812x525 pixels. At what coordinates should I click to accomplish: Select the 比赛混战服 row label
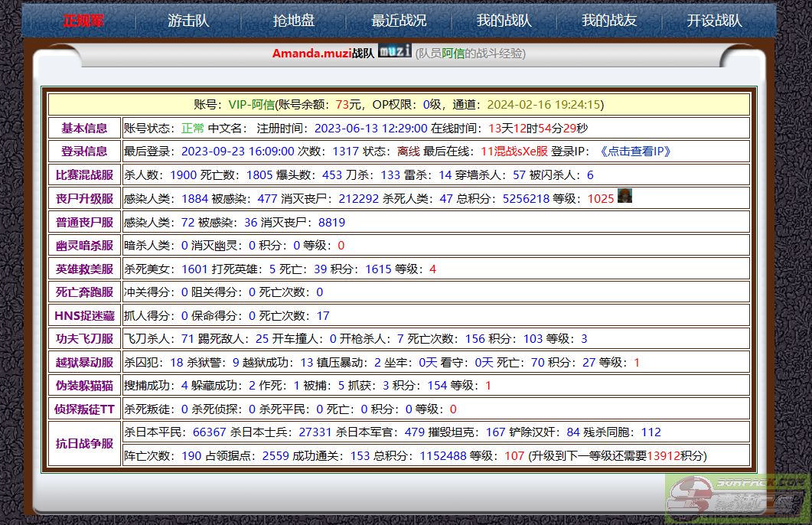84,175
